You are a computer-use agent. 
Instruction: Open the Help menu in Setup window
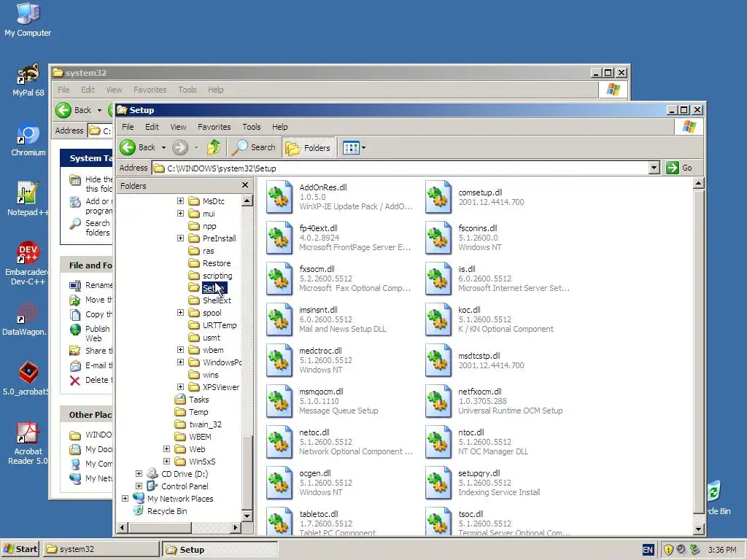[x=279, y=127]
